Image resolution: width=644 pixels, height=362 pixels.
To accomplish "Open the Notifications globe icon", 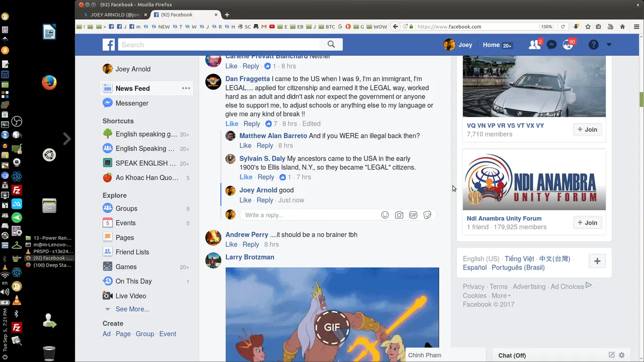I will coord(568,45).
